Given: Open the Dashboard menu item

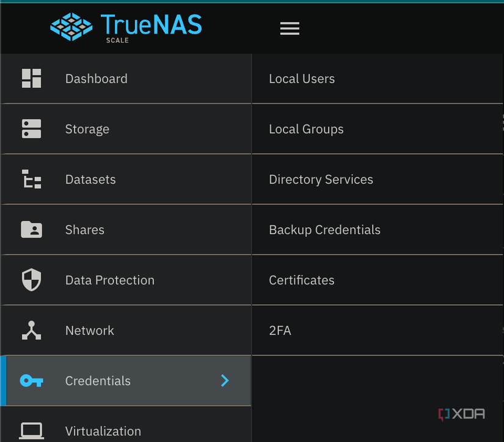Looking at the screenshot, I should tap(126, 79).
